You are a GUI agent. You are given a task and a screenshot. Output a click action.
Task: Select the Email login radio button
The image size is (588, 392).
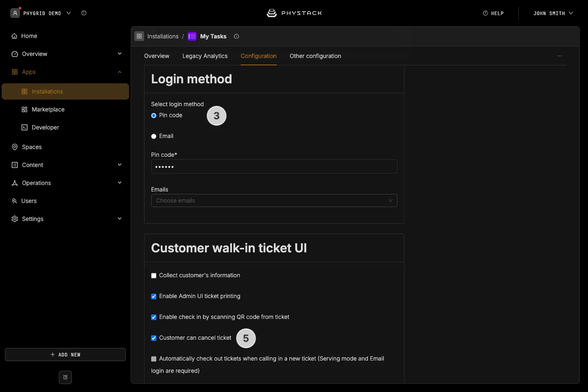pyautogui.click(x=154, y=136)
